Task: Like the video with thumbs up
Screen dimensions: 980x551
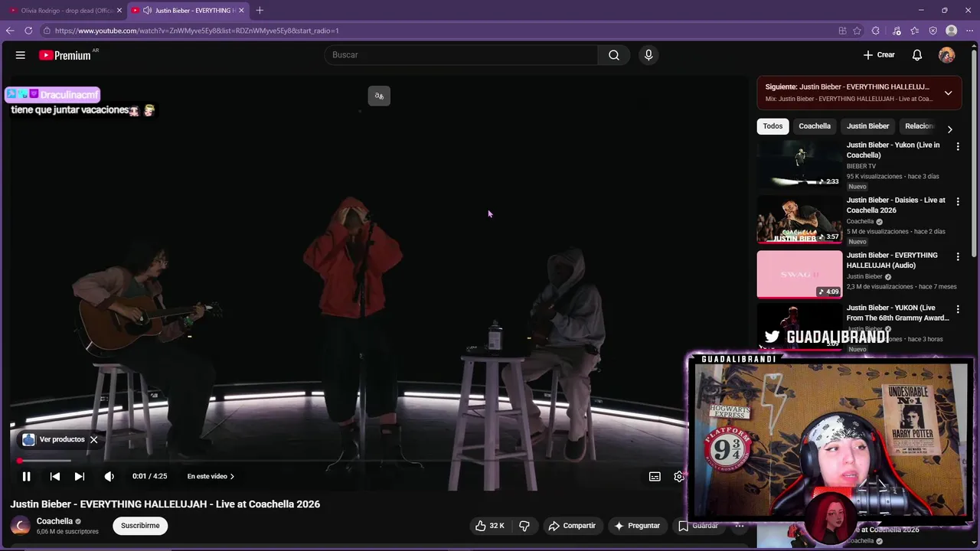Action: click(489, 526)
